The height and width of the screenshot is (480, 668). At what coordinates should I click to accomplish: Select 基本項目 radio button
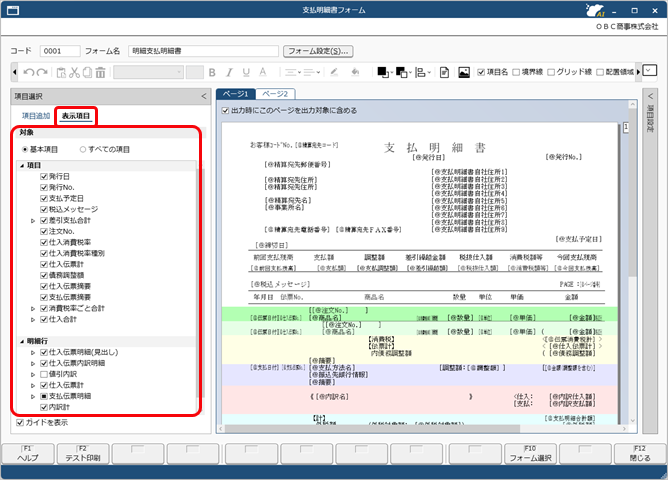point(25,149)
